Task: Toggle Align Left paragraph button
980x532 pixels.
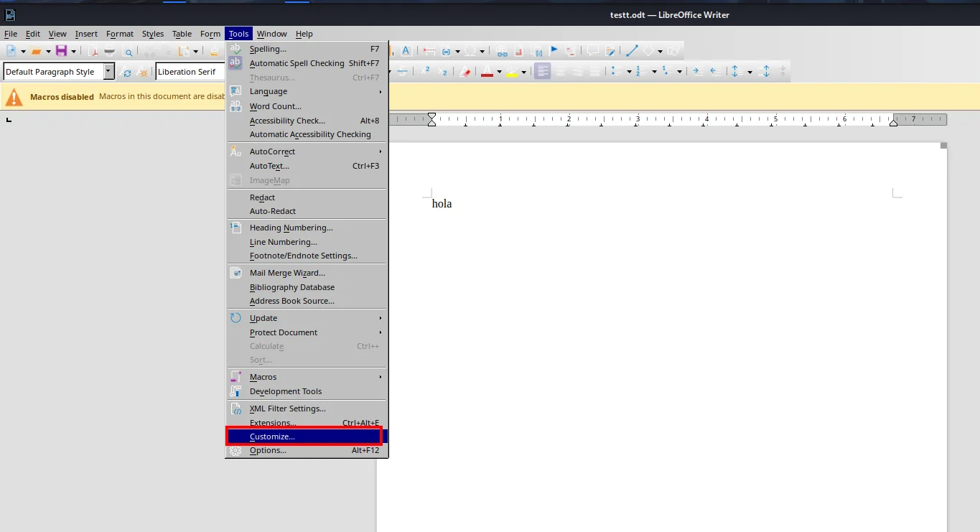Action: (x=543, y=71)
